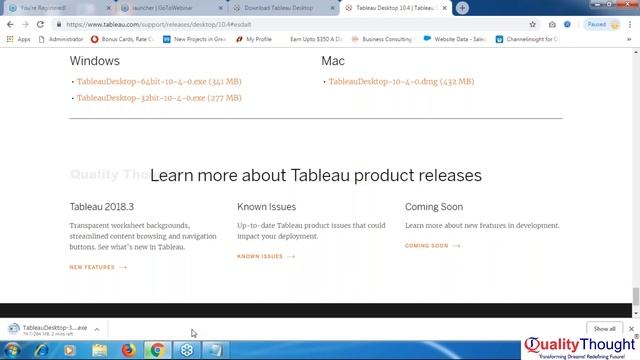Expand the download item options arrow
This screenshot has height=360, width=640.
pyautogui.click(x=97, y=329)
